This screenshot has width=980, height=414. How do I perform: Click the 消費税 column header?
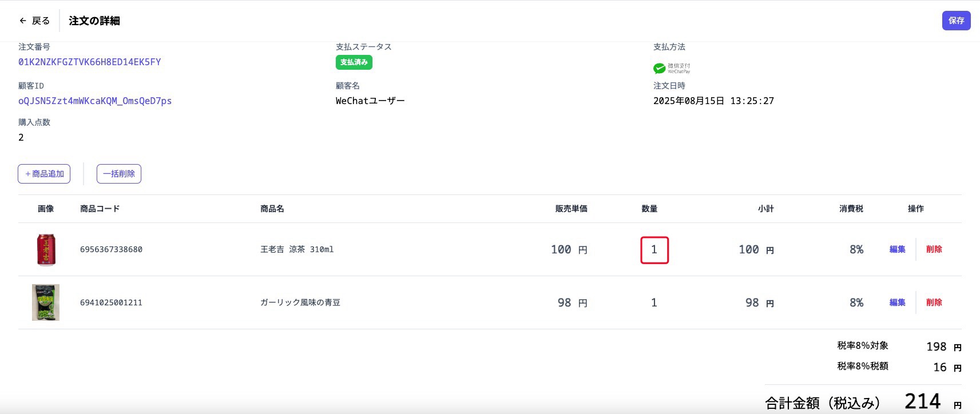coord(851,209)
